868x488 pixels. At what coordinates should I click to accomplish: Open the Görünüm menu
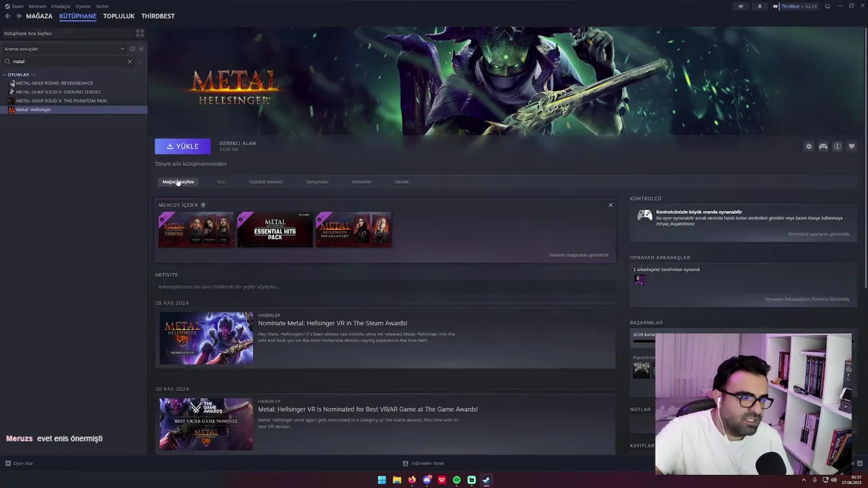point(37,6)
